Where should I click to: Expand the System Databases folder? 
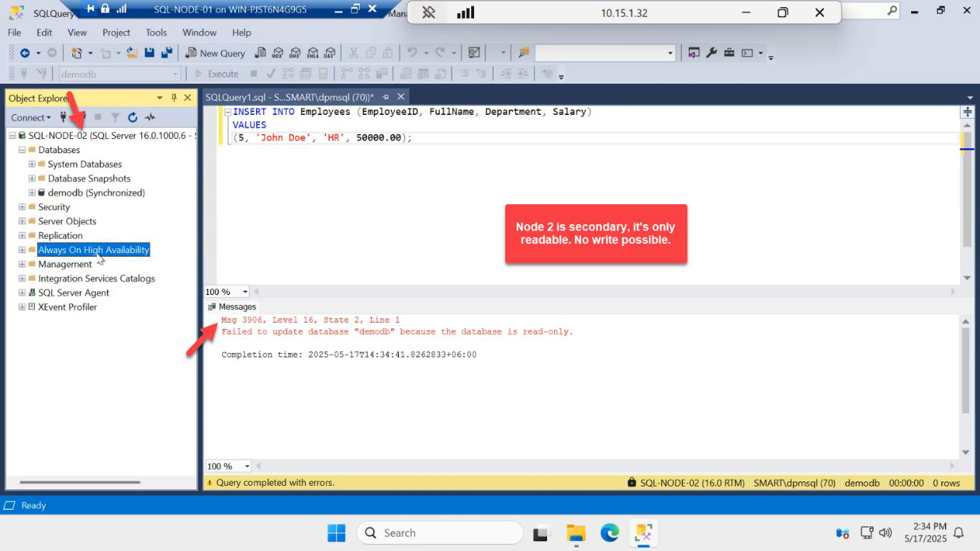(x=32, y=164)
